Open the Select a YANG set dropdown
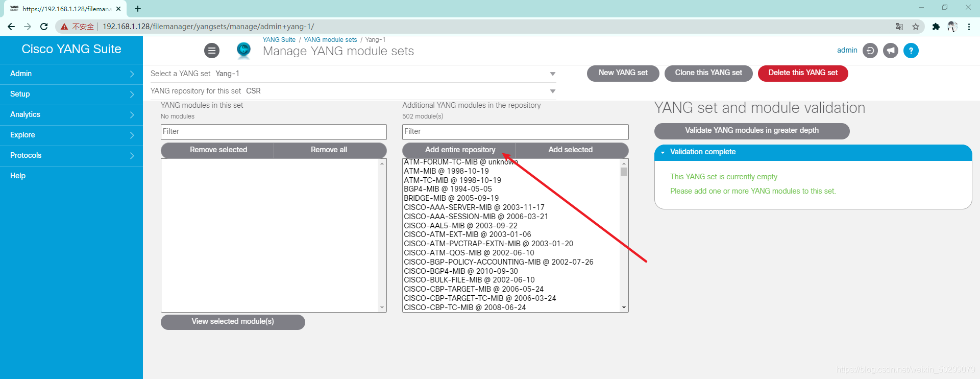 coord(353,74)
